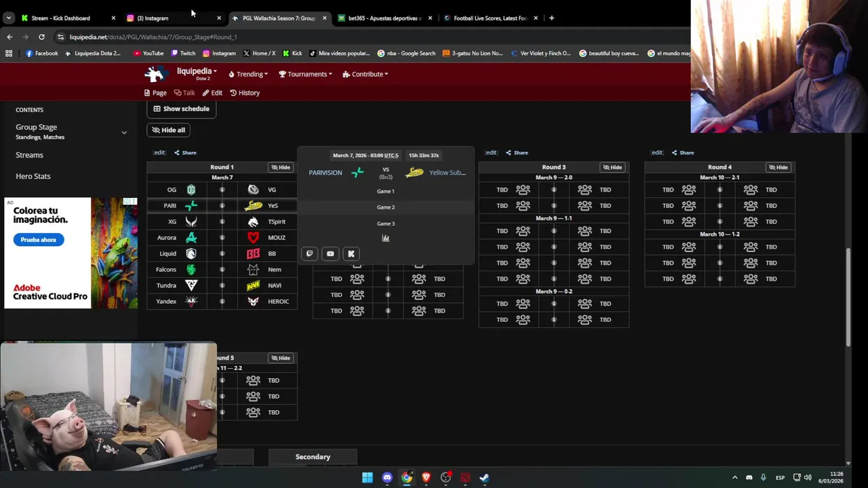Collapse the Group Stage contents chevron
Viewport: 868px width, 488px height.
coord(124,133)
